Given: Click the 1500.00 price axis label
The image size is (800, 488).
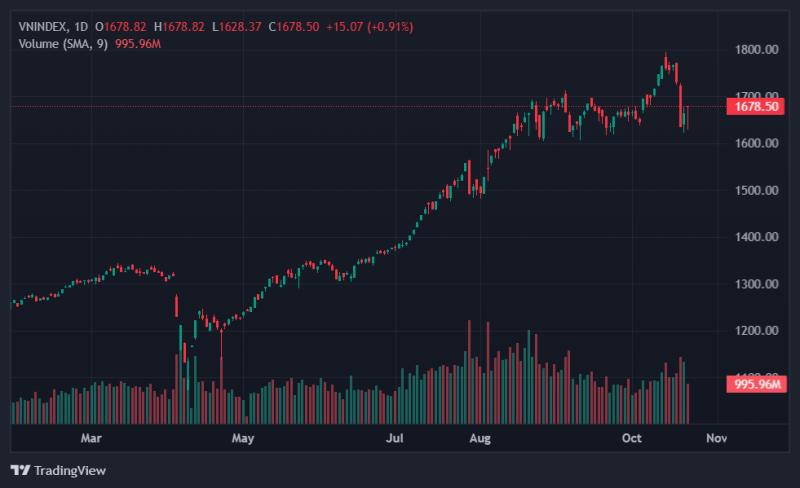Looking at the screenshot, I should pos(757,190).
